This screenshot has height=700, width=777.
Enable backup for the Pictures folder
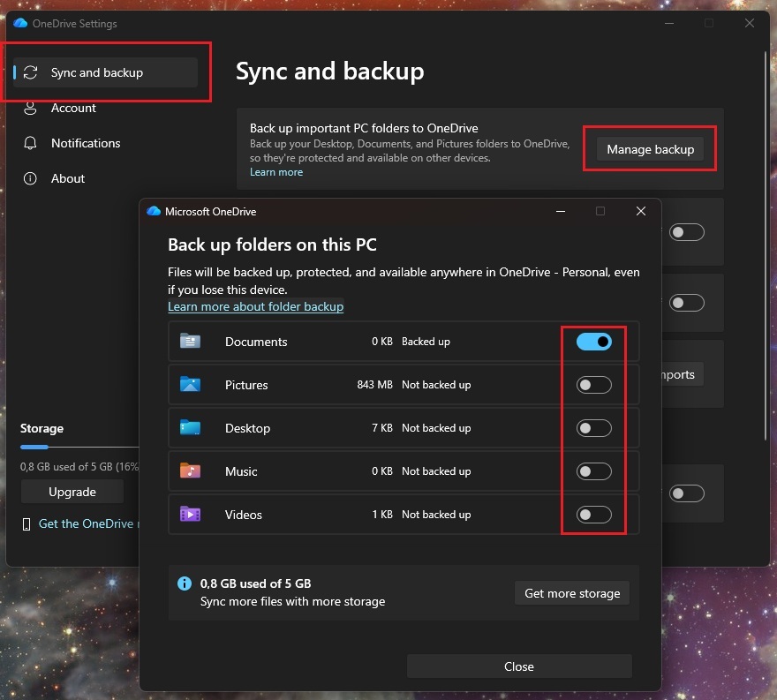593,385
